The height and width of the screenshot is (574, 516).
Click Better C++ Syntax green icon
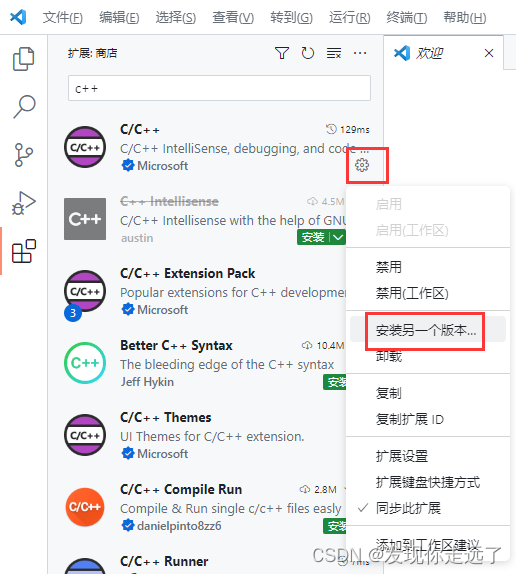click(85, 363)
